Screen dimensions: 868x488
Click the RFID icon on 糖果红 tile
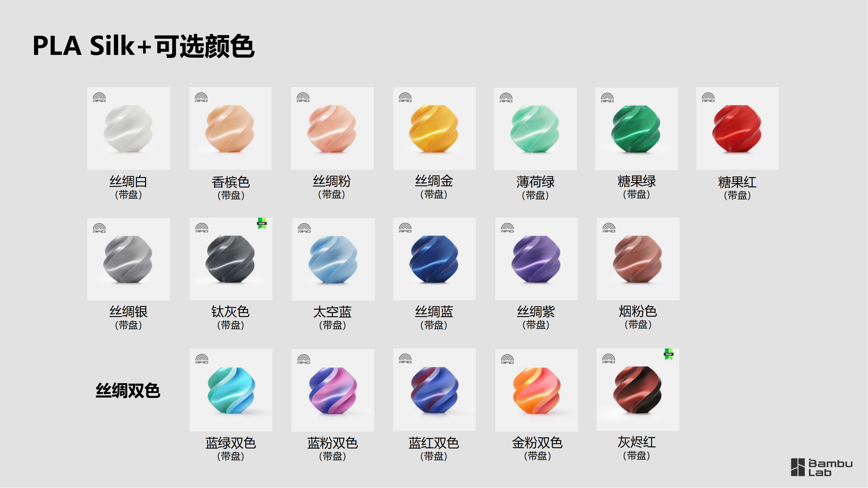(708, 98)
